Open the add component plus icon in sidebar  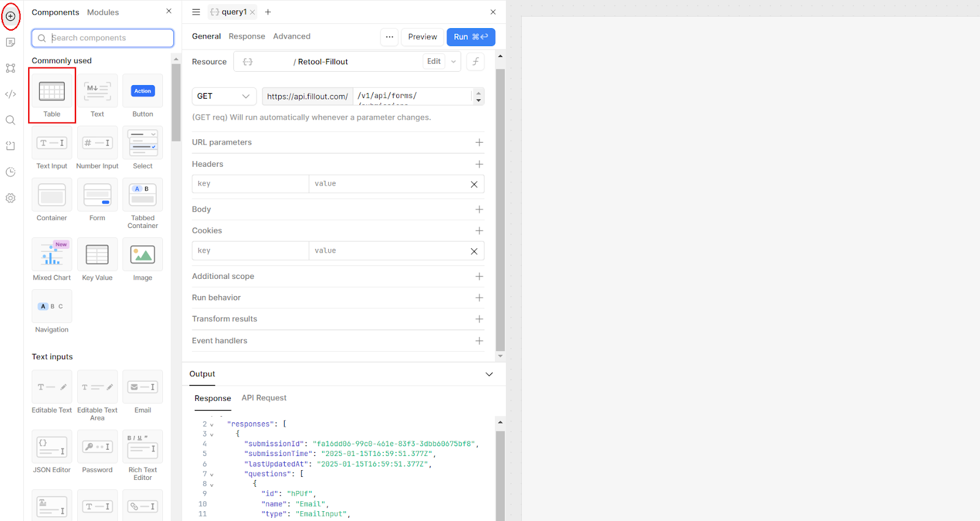point(10,17)
